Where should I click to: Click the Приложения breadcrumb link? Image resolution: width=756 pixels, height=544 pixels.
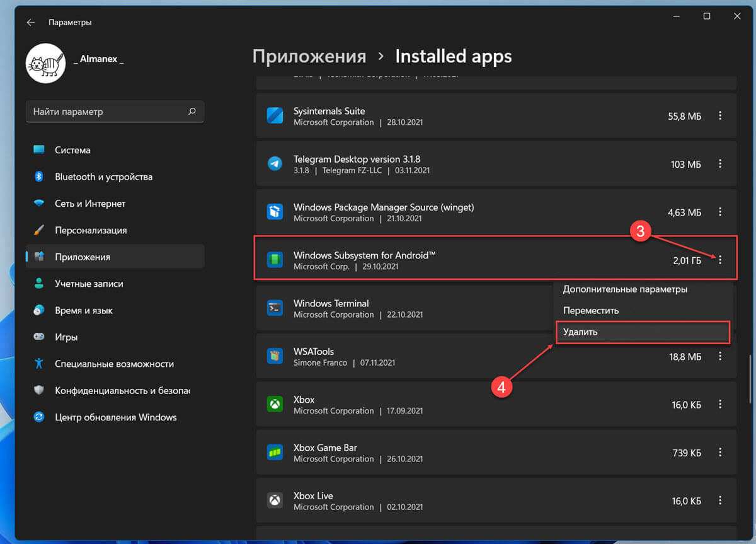[309, 56]
